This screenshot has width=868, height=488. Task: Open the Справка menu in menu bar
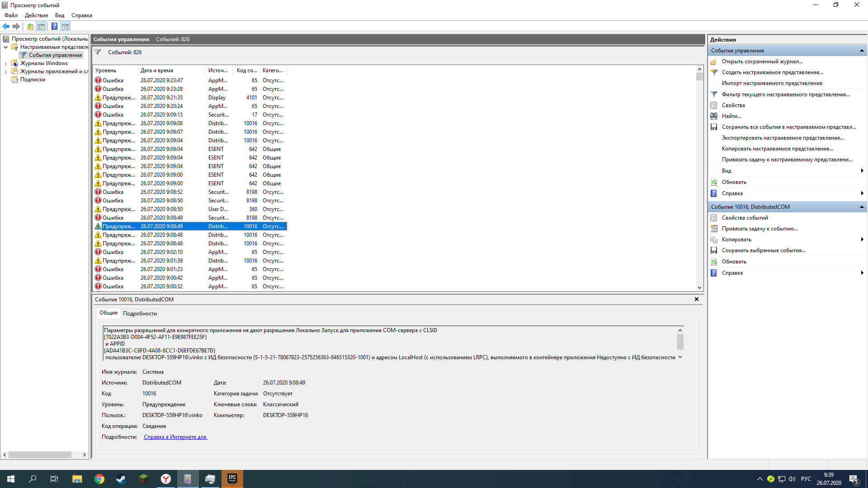82,15
